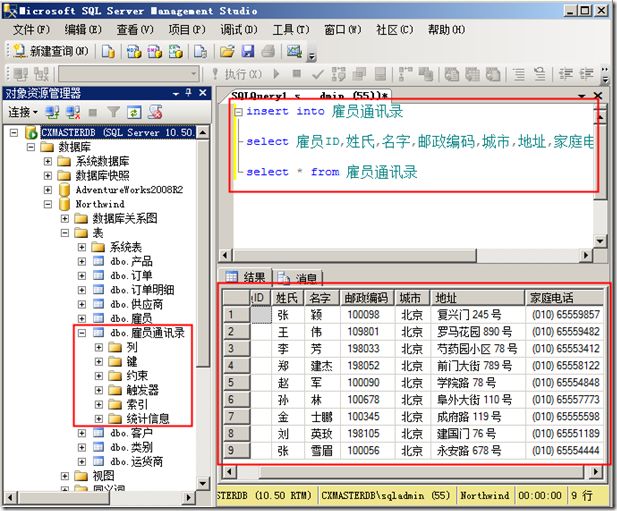
Task: Click Object Explorer vertical scrollbar down arrow
Action: tap(202, 483)
